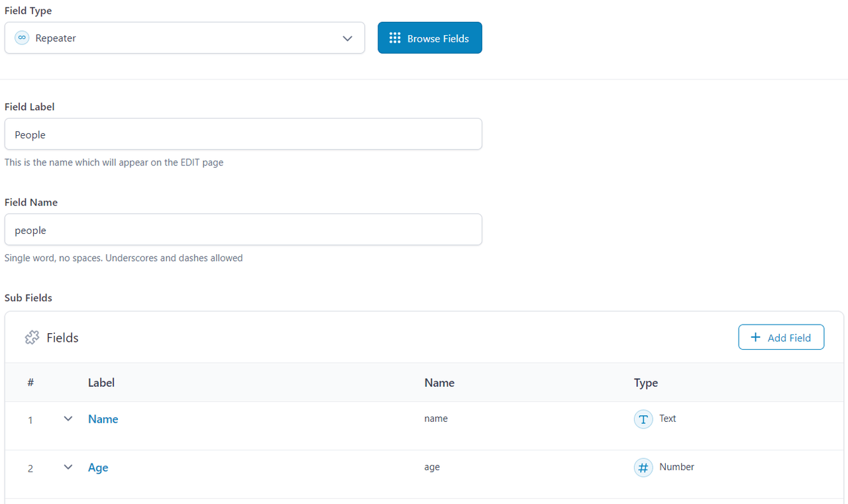Click the Name column header
This screenshot has height=504, width=848.
click(x=439, y=383)
